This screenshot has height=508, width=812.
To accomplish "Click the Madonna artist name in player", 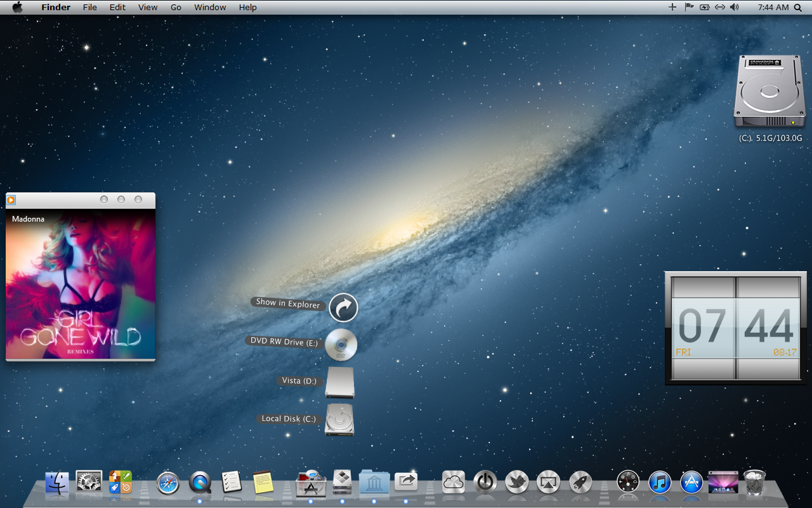I will pyautogui.click(x=28, y=219).
